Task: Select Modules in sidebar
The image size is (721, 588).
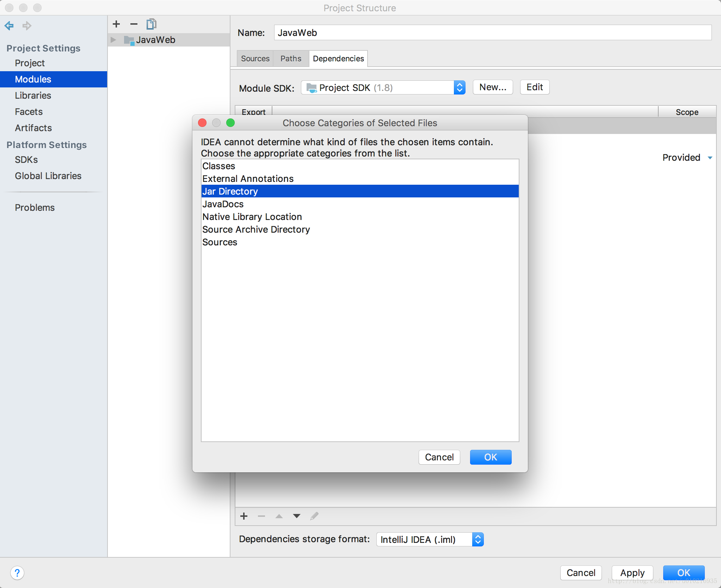Action: 54,79
